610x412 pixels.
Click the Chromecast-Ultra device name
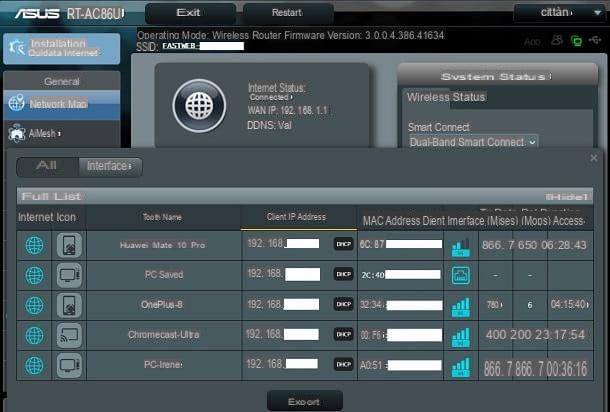coord(163,335)
